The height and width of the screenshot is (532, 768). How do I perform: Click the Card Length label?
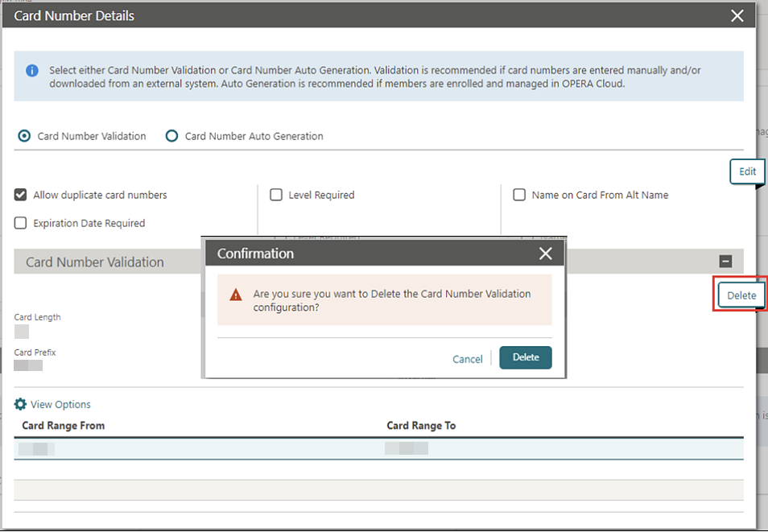pyautogui.click(x=37, y=317)
